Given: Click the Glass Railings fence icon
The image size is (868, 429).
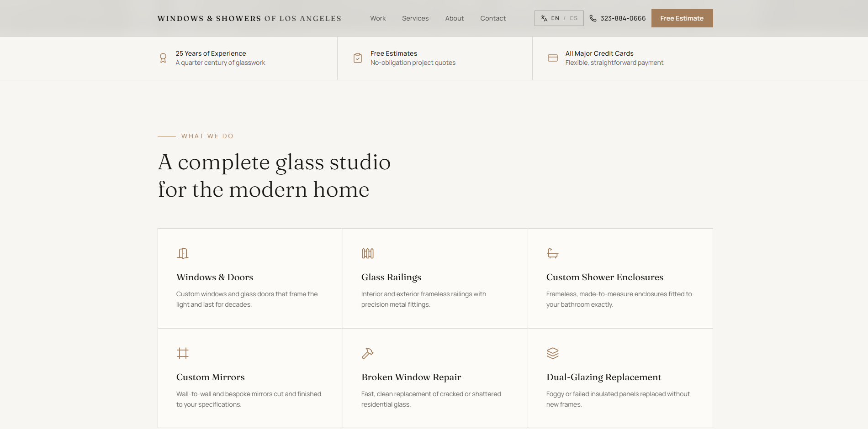Looking at the screenshot, I should coord(368,253).
